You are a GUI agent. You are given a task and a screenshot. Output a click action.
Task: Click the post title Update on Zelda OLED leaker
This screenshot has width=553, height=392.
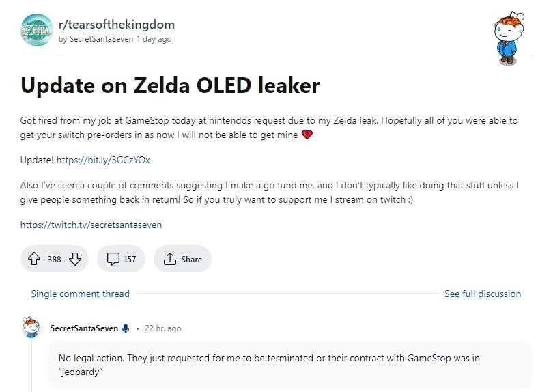pos(170,85)
